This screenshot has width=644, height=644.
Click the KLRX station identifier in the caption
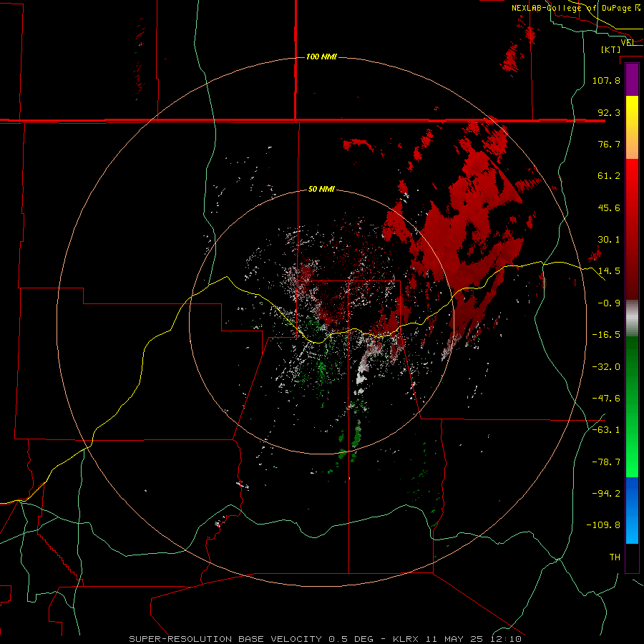click(x=406, y=639)
